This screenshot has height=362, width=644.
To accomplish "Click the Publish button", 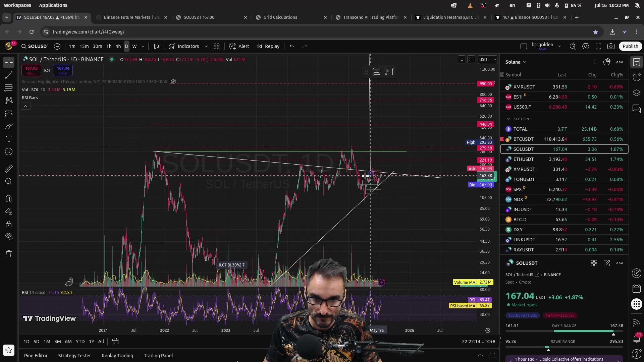I will [x=630, y=46].
